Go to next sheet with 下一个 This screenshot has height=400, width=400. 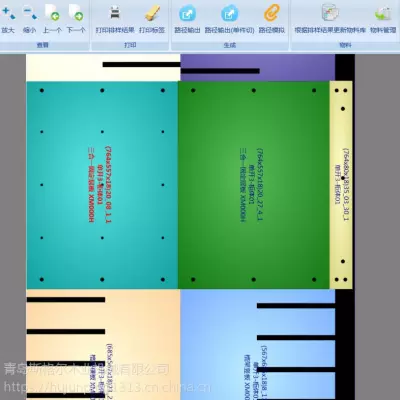click(x=76, y=13)
